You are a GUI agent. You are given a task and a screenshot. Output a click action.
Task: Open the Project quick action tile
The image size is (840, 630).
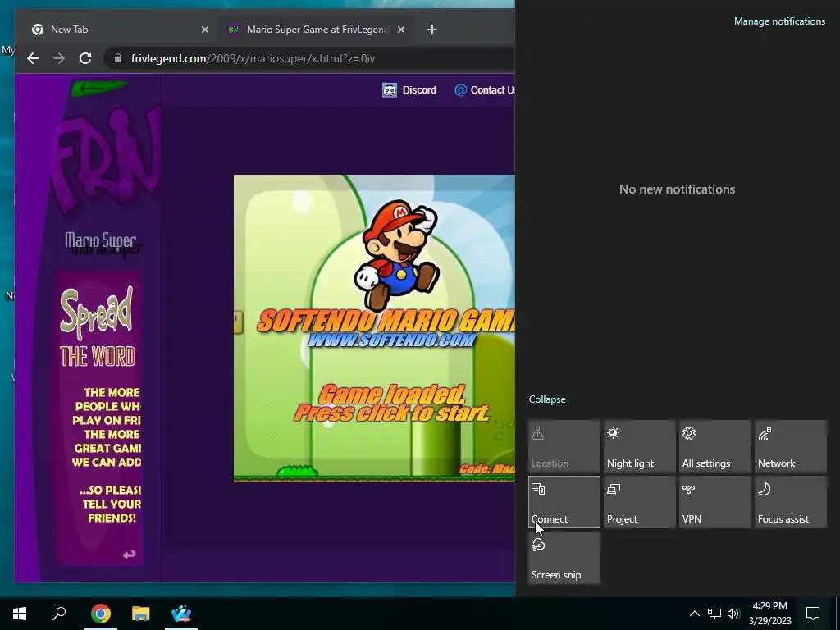640,502
